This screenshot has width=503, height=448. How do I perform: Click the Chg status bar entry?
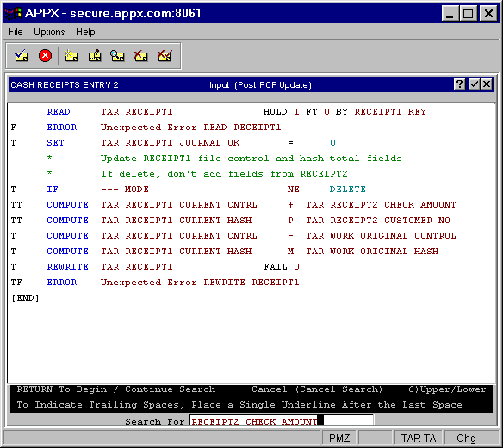[466, 438]
